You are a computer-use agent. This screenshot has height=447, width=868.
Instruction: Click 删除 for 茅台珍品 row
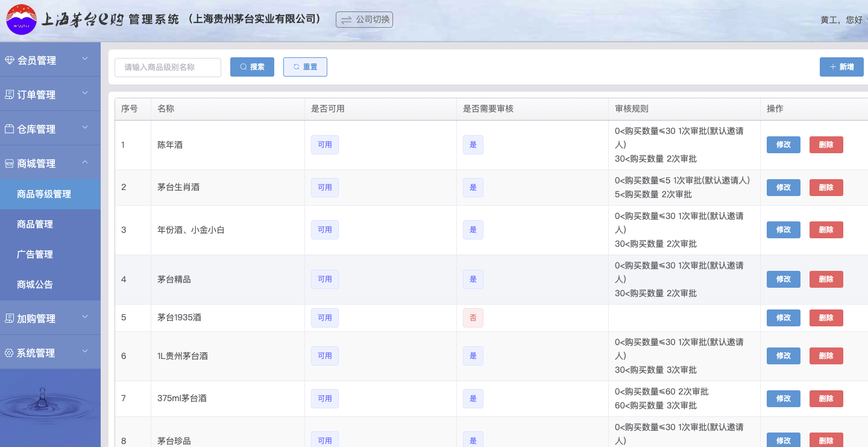(826, 440)
